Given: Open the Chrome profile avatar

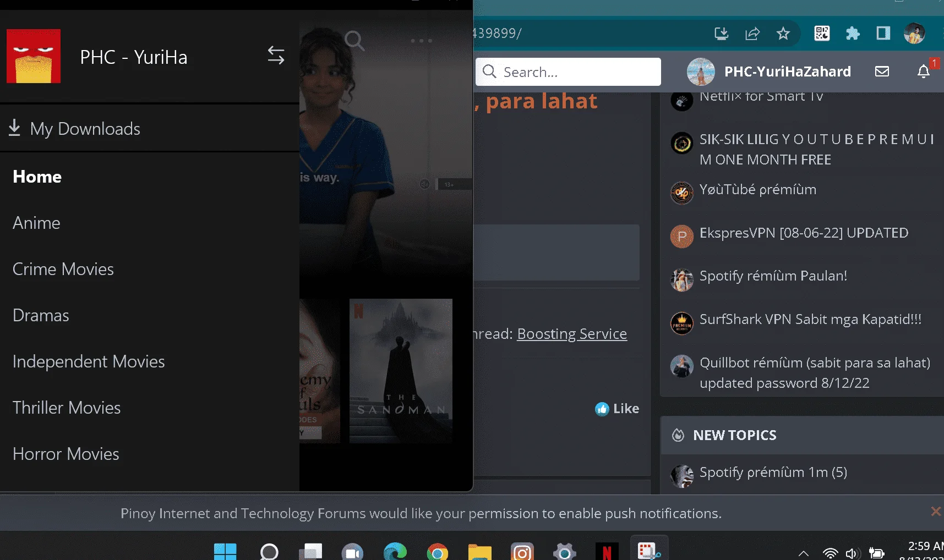Looking at the screenshot, I should click(914, 34).
